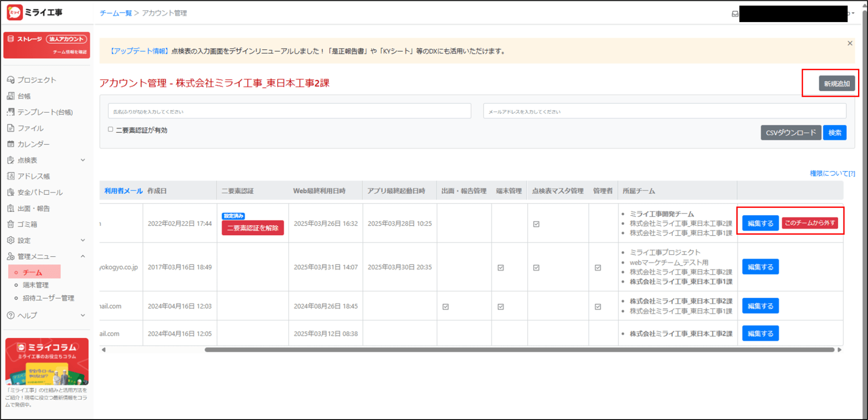Open the テンプレート(台帳) icon
The image size is (868, 420).
[x=11, y=112]
